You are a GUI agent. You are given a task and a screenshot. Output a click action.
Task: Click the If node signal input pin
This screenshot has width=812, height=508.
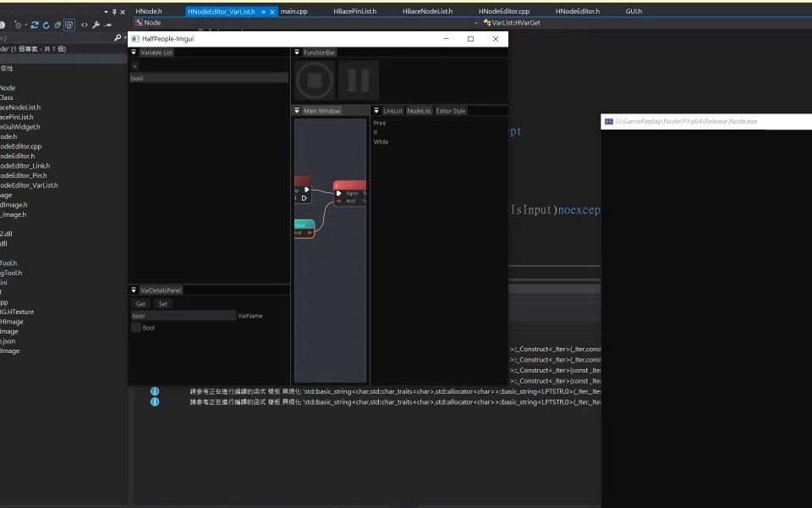pyautogui.click(x=338, y=193)
